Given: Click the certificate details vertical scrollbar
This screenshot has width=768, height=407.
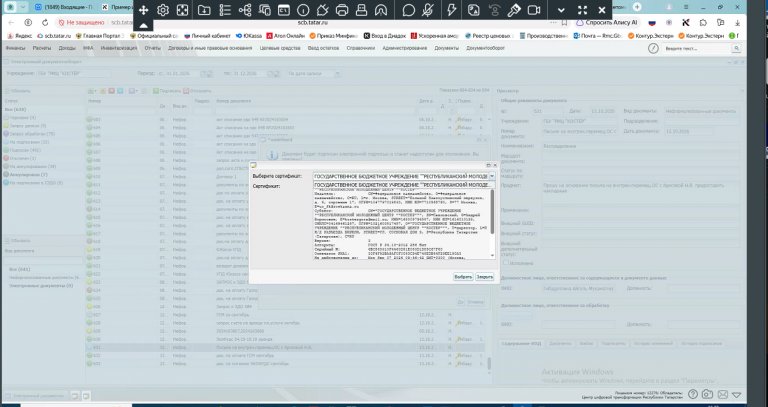Looking at the screenshot, I should click(492, 223).
